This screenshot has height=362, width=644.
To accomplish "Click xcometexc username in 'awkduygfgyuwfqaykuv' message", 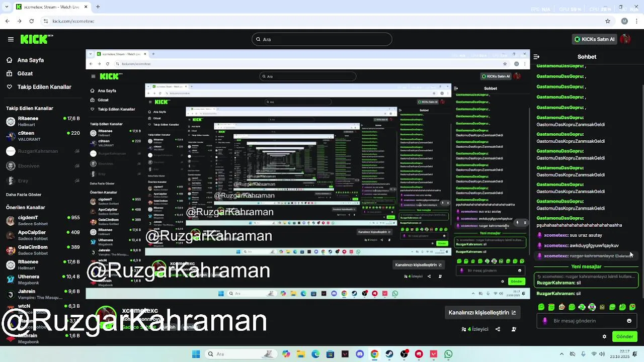I will point(556,246).
